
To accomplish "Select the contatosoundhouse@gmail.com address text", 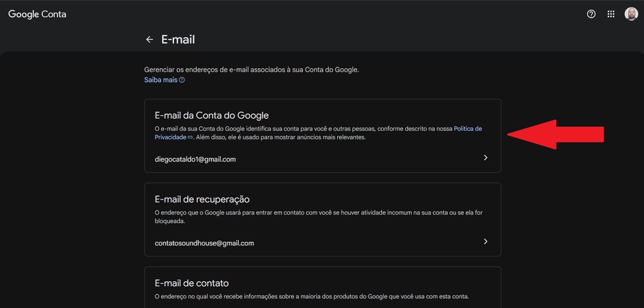I will pos(204,243).
